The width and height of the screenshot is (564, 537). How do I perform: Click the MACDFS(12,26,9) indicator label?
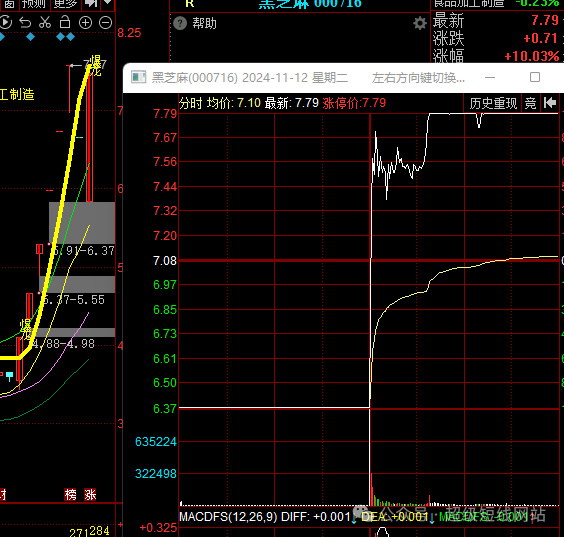click(228, 517)
